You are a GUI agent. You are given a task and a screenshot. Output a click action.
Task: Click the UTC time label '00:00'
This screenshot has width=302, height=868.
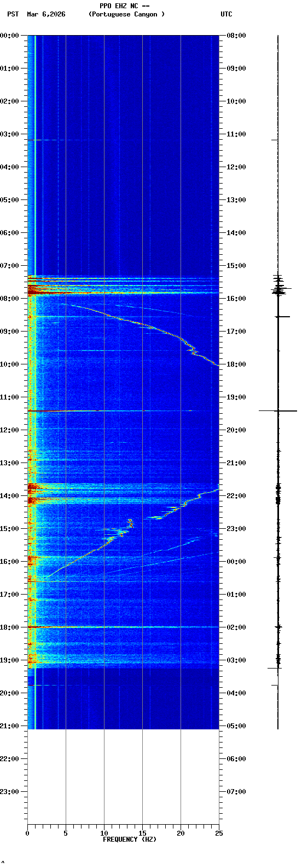click(236, 562)
